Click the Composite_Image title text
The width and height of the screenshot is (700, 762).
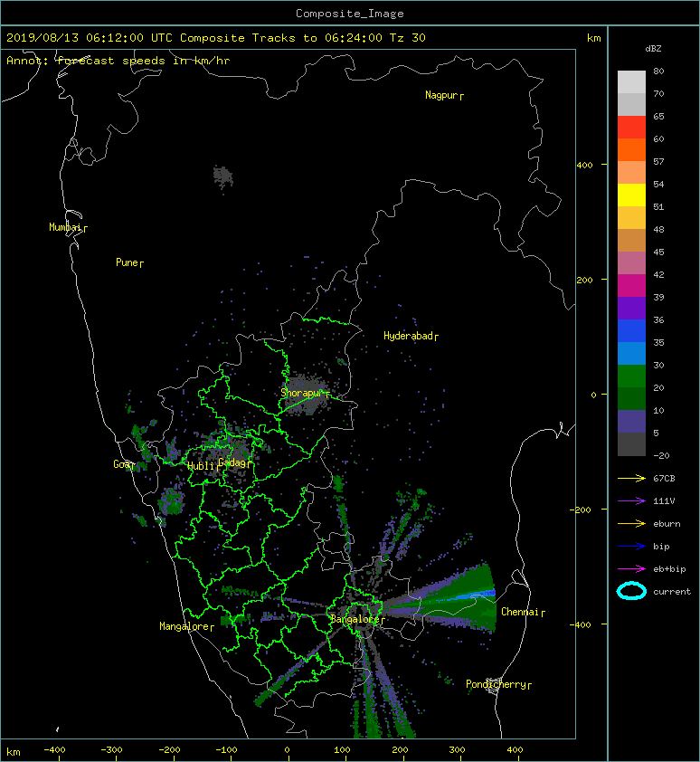(x=350, y=14)
